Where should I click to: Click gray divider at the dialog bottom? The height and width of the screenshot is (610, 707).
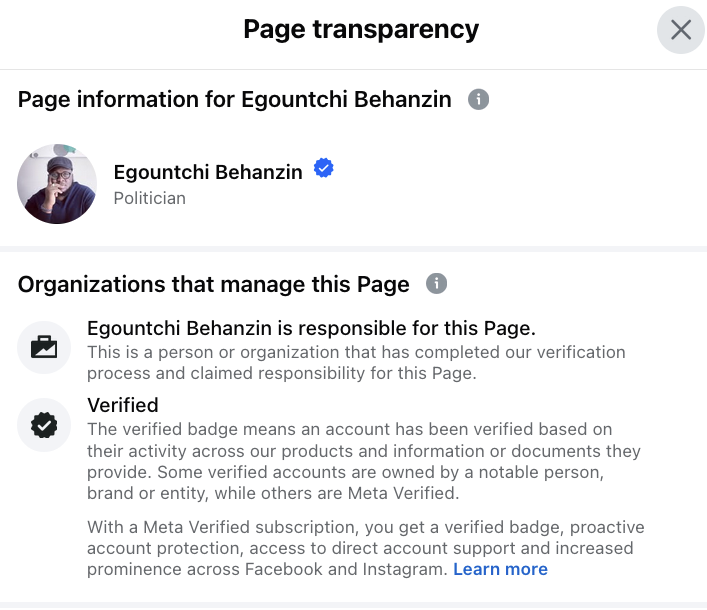coord(353,605)
